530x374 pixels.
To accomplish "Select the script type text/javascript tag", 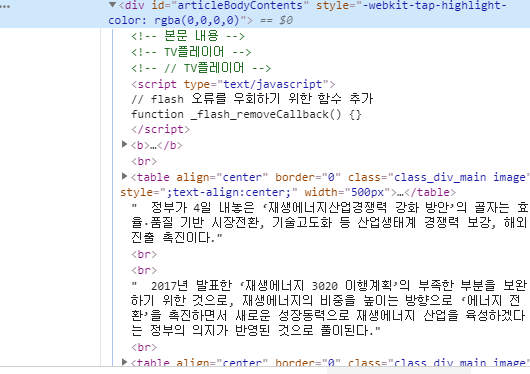I will pyautogui.click(x=233, y=84).
